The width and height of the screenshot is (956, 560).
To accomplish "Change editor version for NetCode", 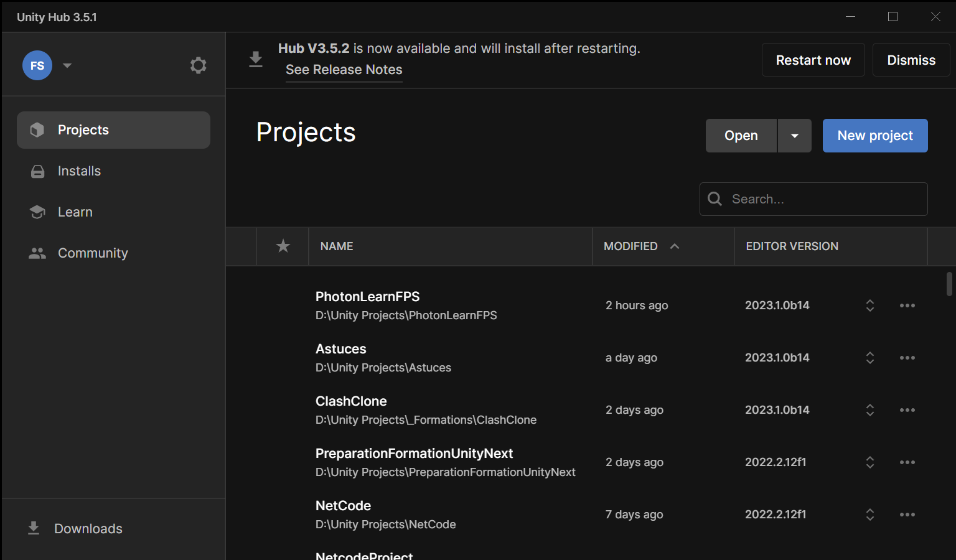I will tap(870, 515).
